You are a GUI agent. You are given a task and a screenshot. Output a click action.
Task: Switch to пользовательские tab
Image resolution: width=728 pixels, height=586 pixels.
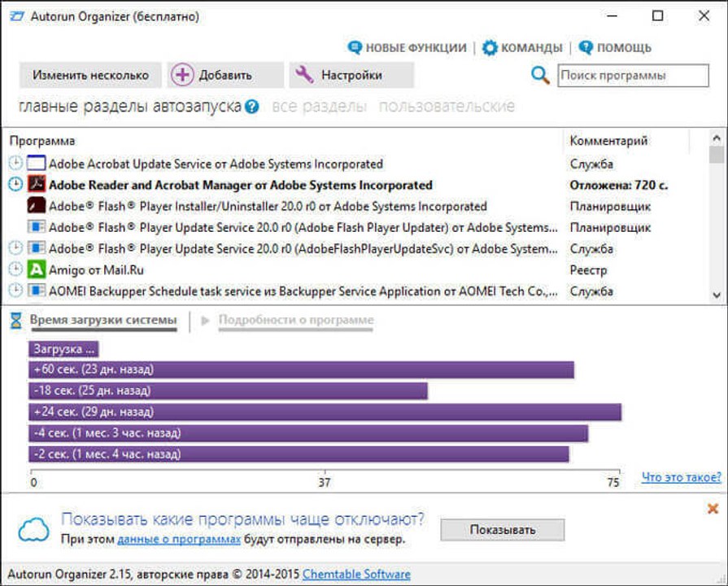click(447, 107)
